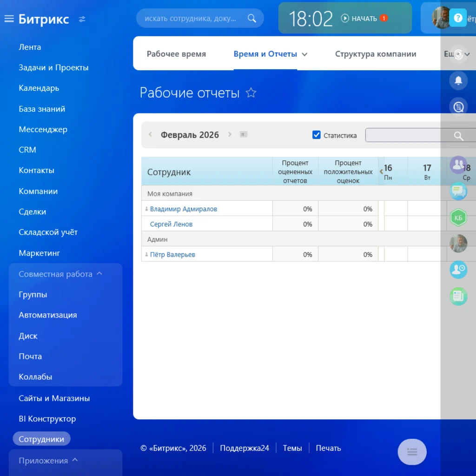Open Владимир Адмиралов's profile link

coord(184,209)
